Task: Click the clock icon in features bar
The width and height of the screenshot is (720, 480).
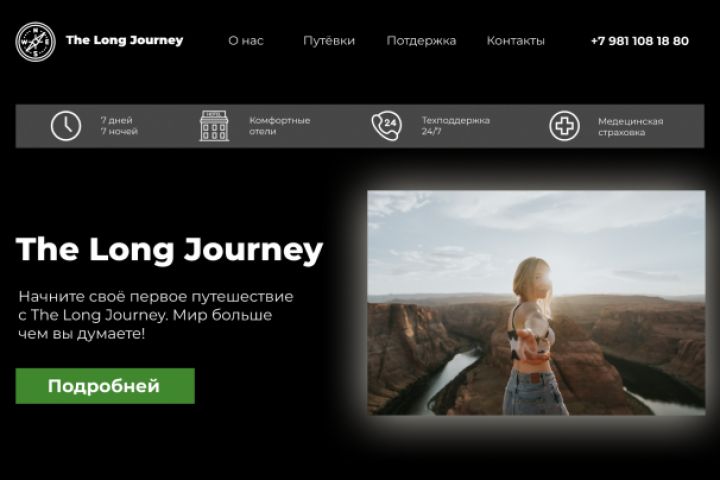Action: point(66,126)
